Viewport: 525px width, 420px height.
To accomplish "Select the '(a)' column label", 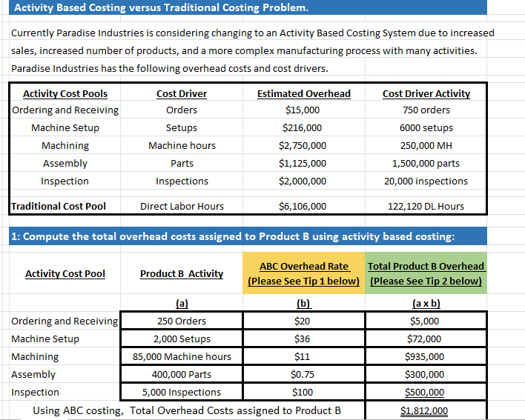I will [182, 303].
